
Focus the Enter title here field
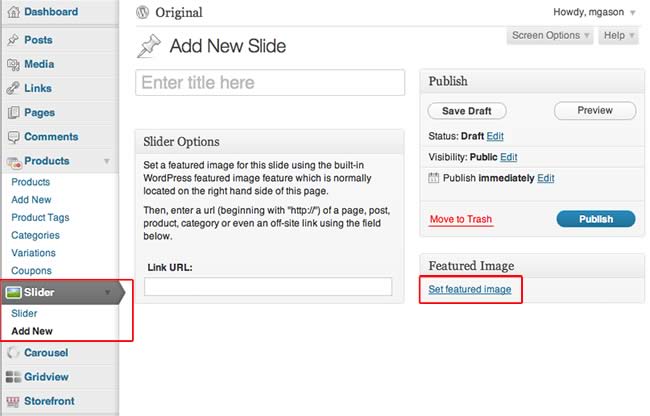[270, 83]
